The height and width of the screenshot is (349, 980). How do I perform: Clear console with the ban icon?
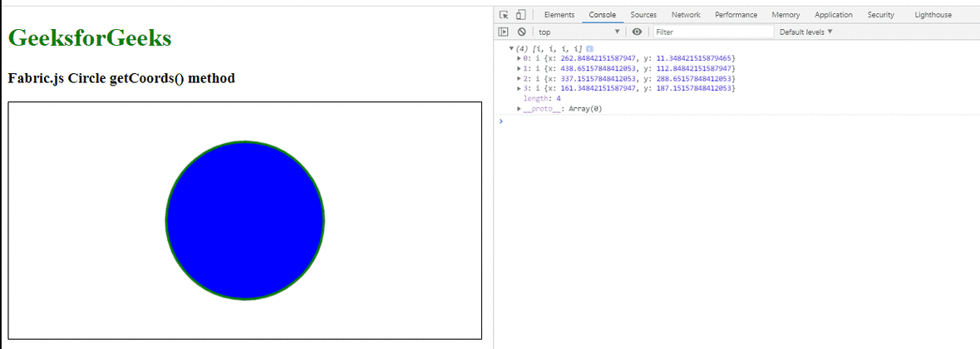(x=521, y=32)
